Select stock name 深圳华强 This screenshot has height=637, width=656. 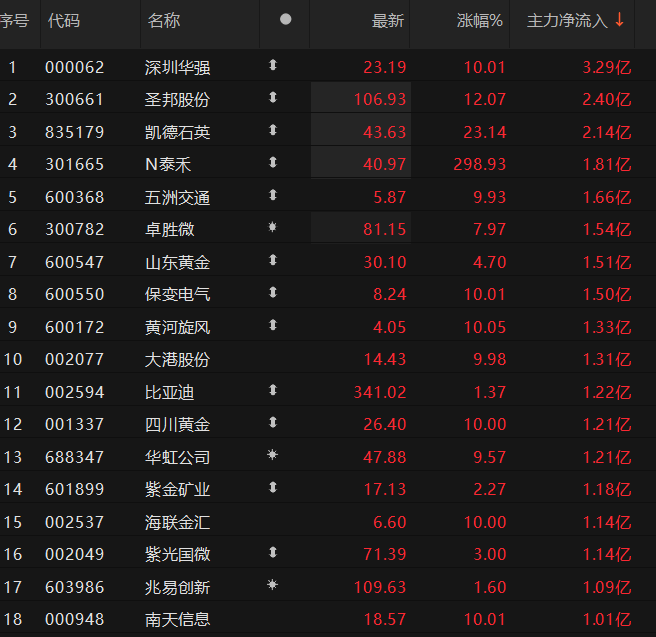coord(177,68)
